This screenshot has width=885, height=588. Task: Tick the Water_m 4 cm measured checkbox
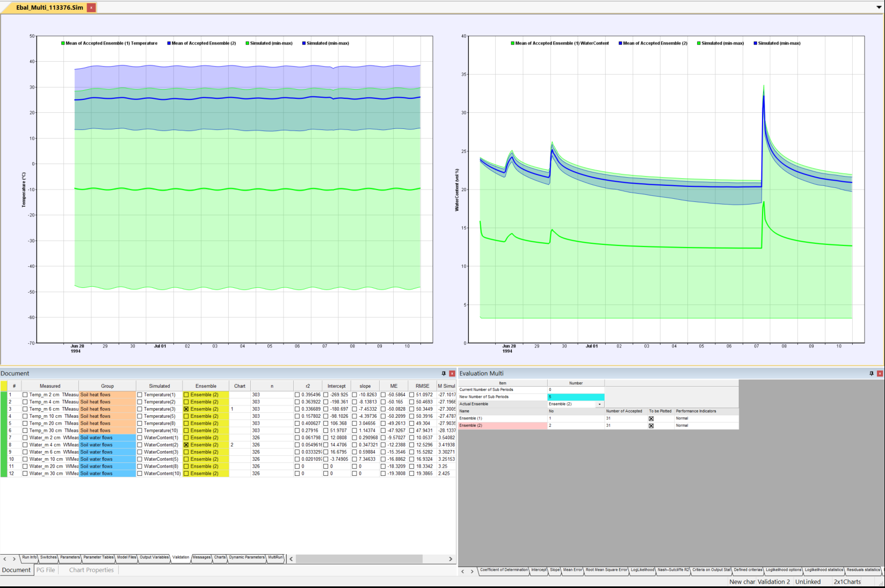pos(25,445)
